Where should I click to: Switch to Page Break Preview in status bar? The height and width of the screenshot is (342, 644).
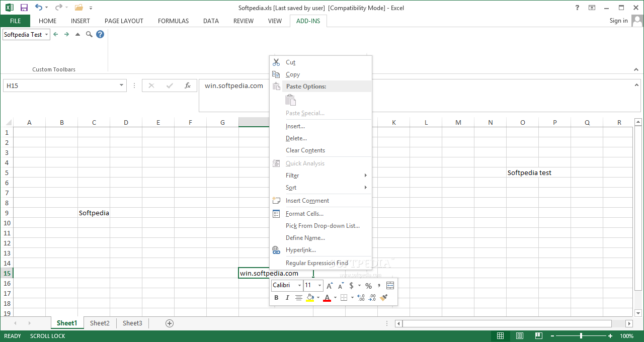coord(539,336)
